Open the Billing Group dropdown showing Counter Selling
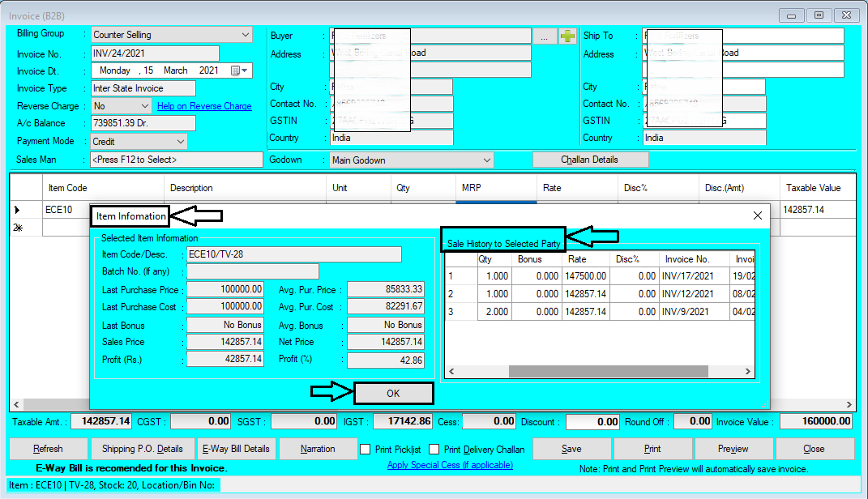868x499 pixels. pos(246,35)
